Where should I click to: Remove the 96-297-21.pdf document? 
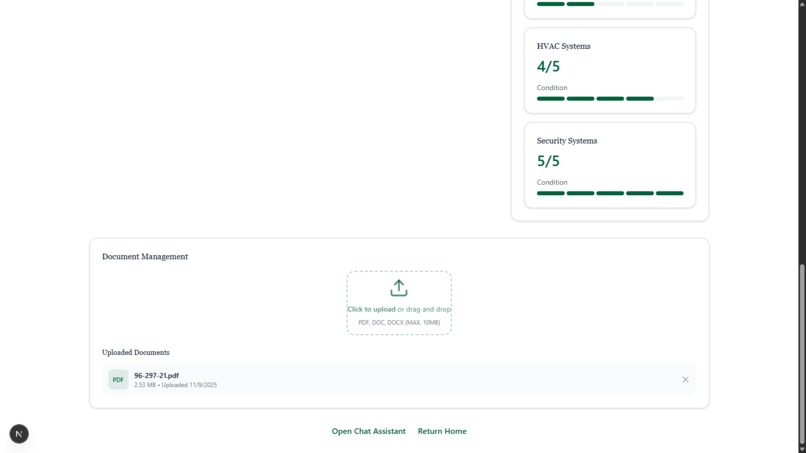pyautogui.click(x=685, y=379)
